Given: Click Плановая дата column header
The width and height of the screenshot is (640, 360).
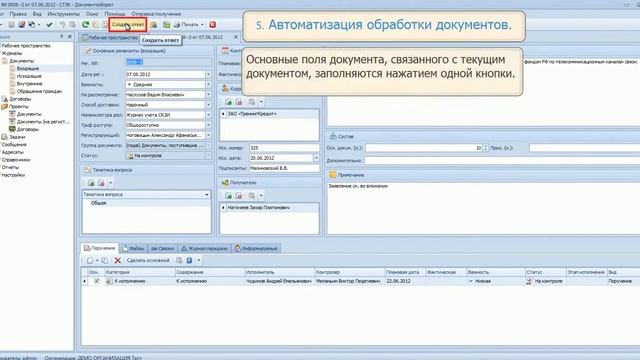Looking at the screenshot, I should [x=404, y=272].
